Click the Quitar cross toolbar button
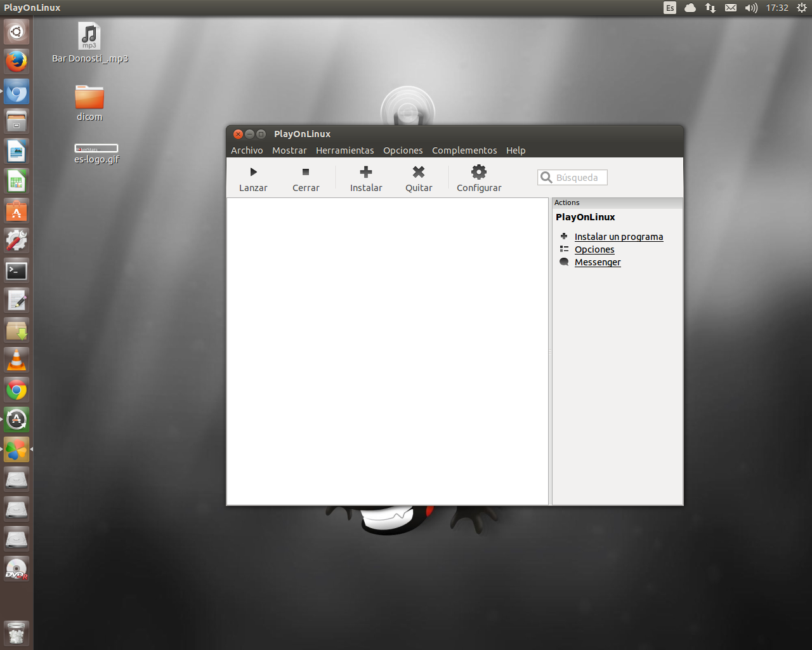Screen dimensions: 812x650 (419, 178)
